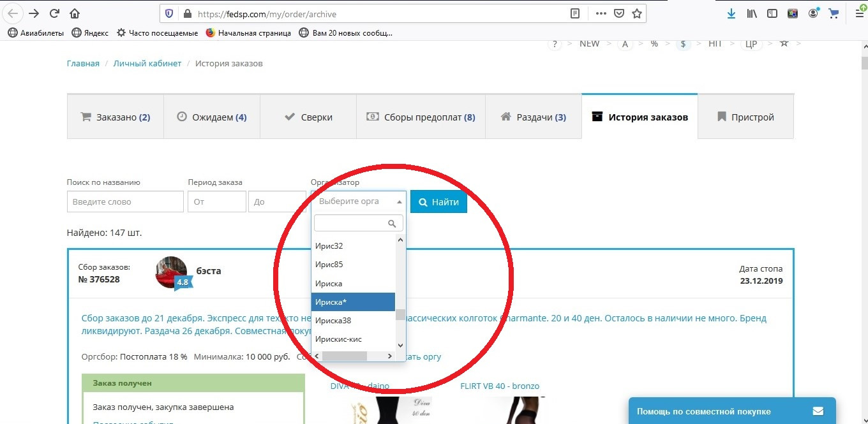868x424 pixels.
Task: Reload the page with browser refresh icon
Action: 54,13
